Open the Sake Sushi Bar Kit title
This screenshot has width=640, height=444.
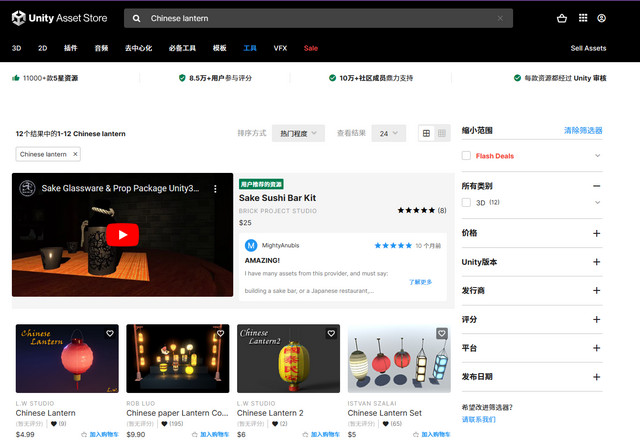pos(277,198)
